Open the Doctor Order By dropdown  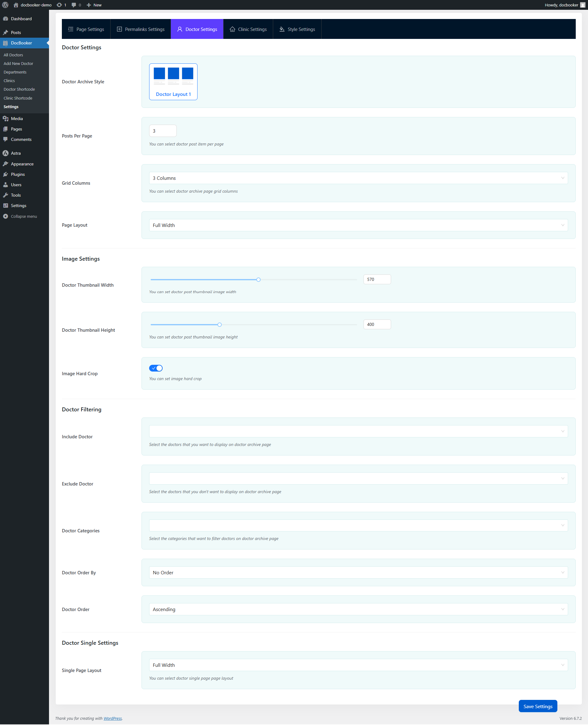pyautogui.click(x=358, y=572)
